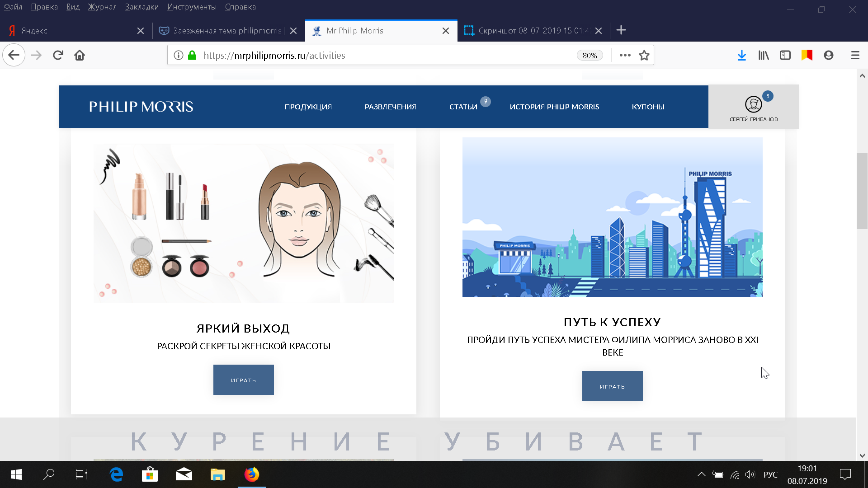Image resolution: width=868 pixels, height=488 pixels.
Task: Open the Правка menu
Action: coord(44,7)
